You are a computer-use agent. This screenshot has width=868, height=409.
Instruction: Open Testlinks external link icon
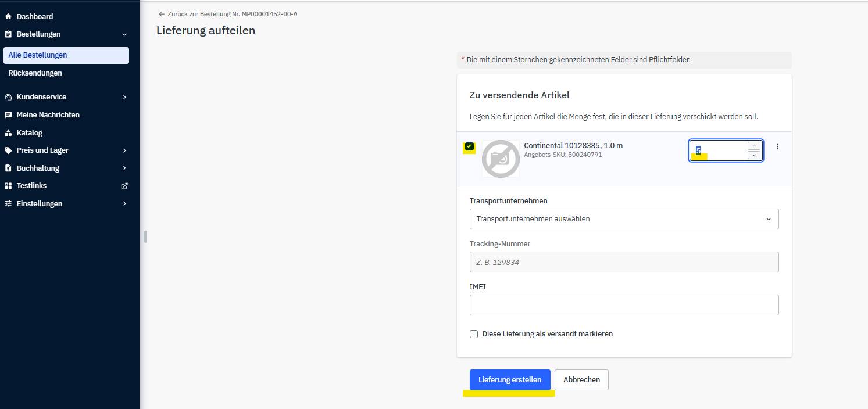pyautogui.click(x=124, y=186)
